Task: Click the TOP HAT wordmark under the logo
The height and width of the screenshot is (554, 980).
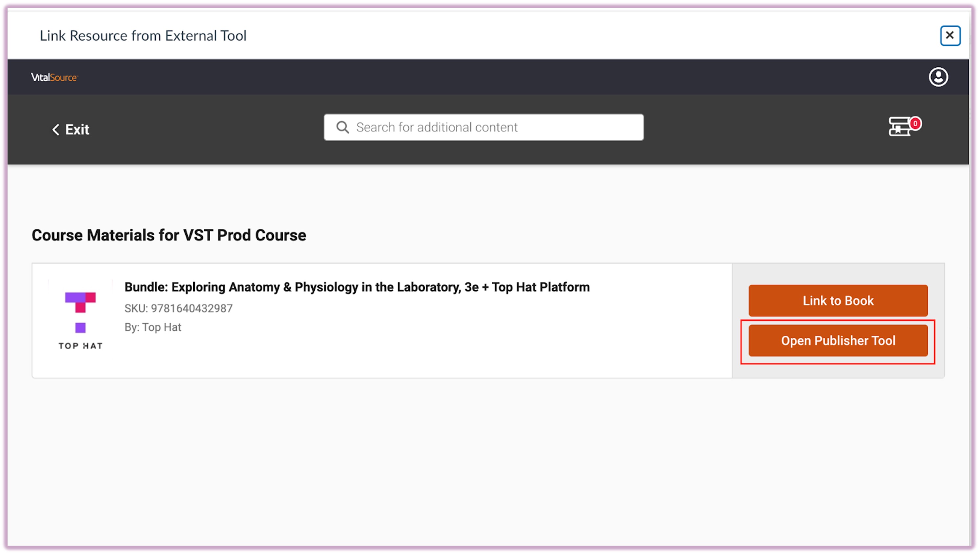Action: 80,346
